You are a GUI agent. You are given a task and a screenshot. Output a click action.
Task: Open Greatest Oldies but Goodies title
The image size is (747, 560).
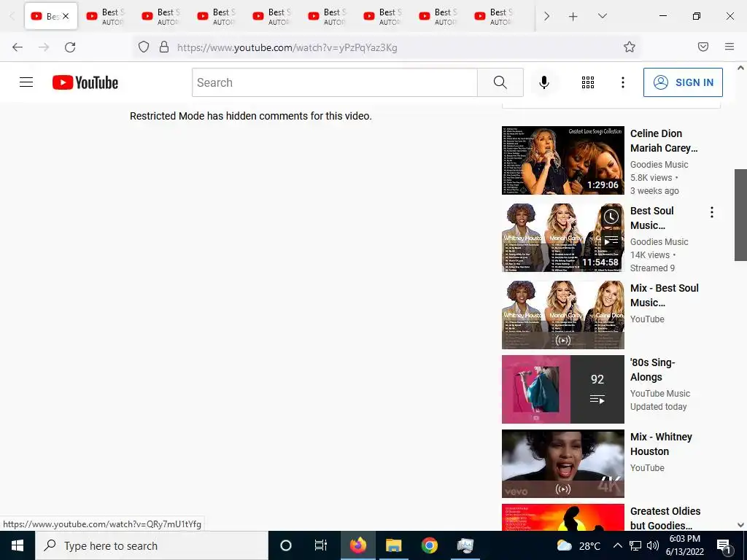665,518
